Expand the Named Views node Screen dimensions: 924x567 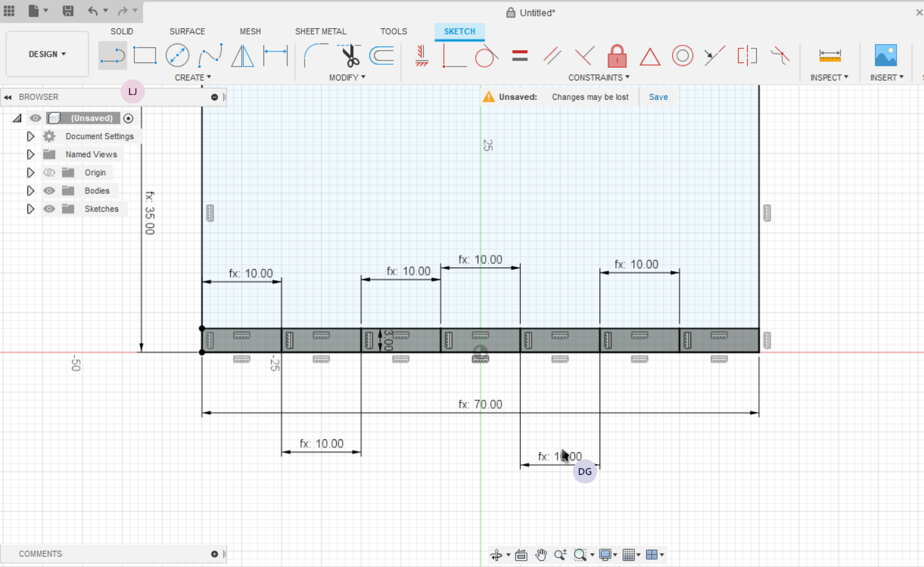[x=30, y=154]
